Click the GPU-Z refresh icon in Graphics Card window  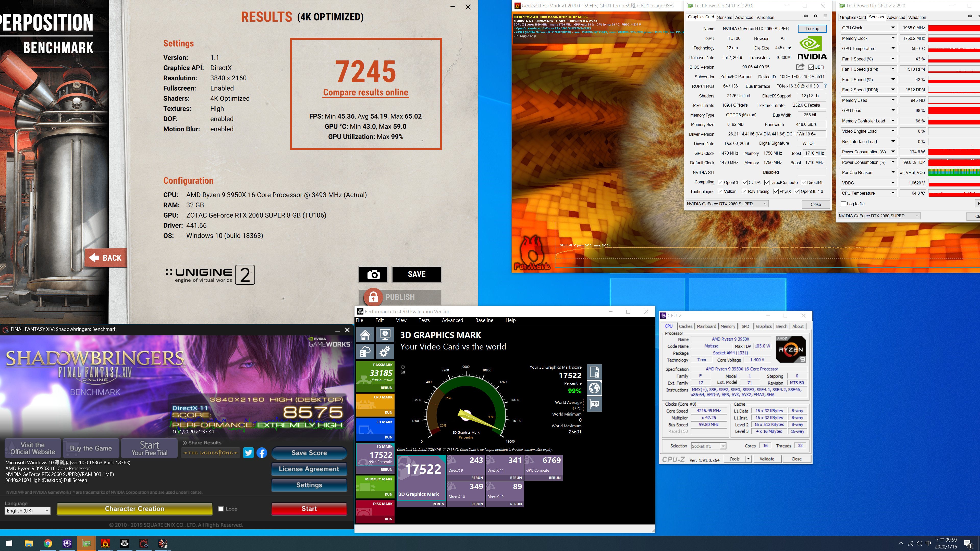coord(815,16)
